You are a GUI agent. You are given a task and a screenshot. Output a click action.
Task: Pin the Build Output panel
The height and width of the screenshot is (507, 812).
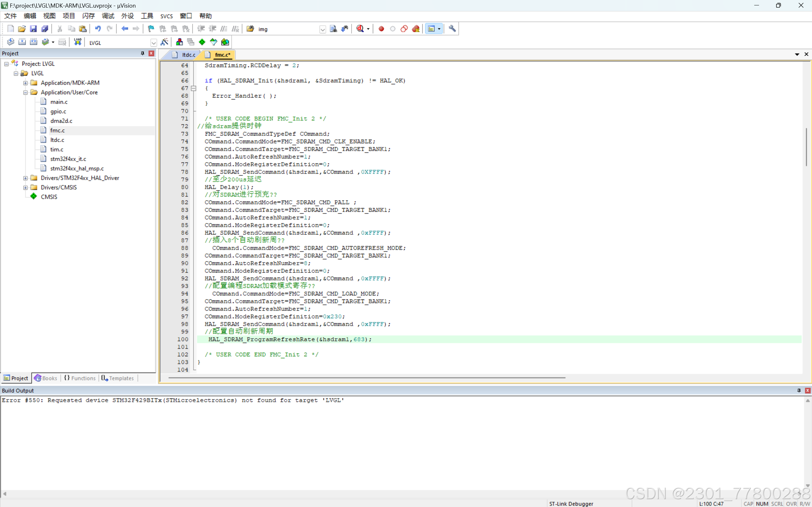[x=799, y=390]
